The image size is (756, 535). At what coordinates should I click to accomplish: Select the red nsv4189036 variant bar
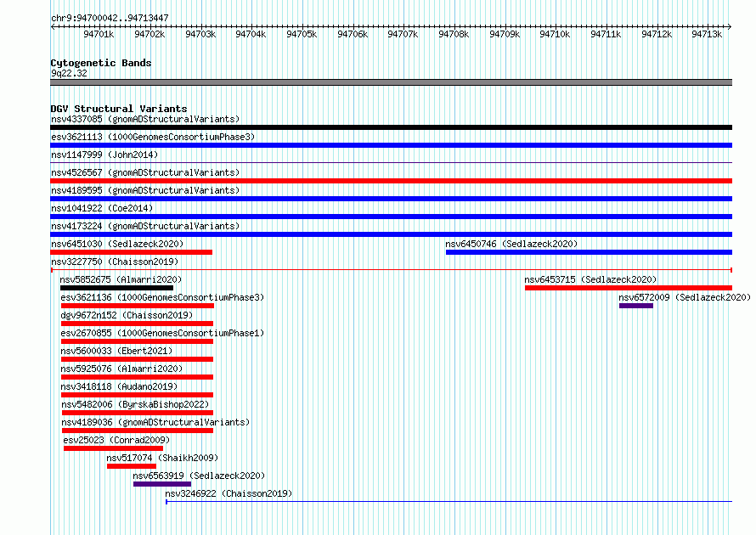point(138,431)
